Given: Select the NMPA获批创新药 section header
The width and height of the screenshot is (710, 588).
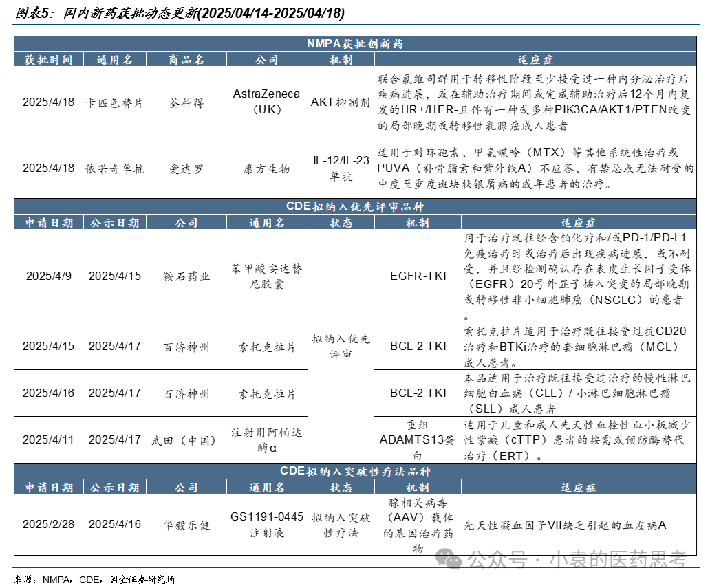Looking at the screenshot, I should point(355,43).
